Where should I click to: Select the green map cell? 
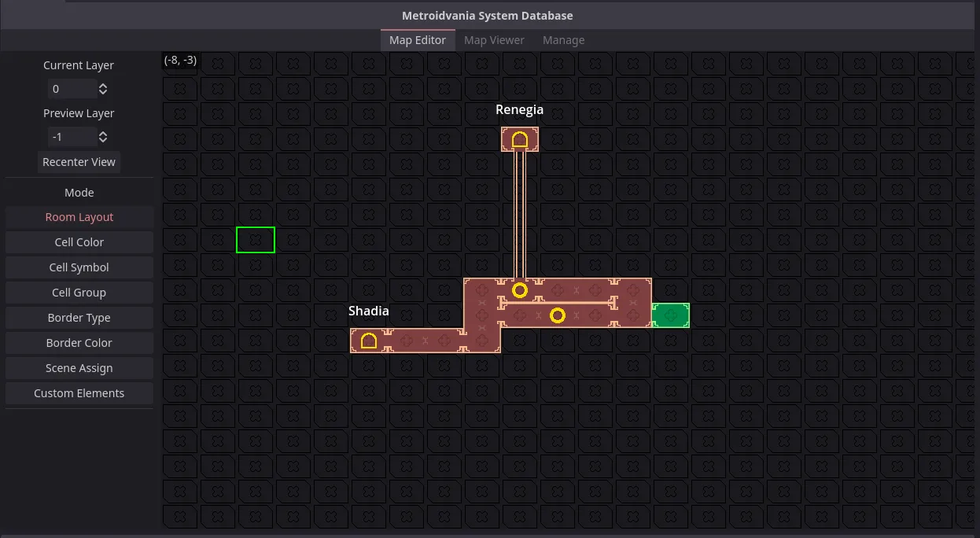tap(670, 315)
